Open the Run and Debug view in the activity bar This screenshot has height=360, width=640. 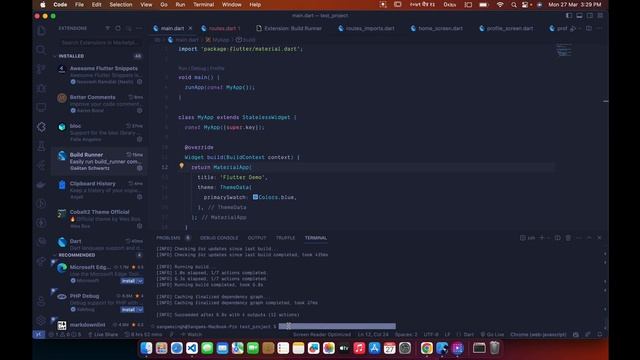pyautogui.click(x=41, y=88)
